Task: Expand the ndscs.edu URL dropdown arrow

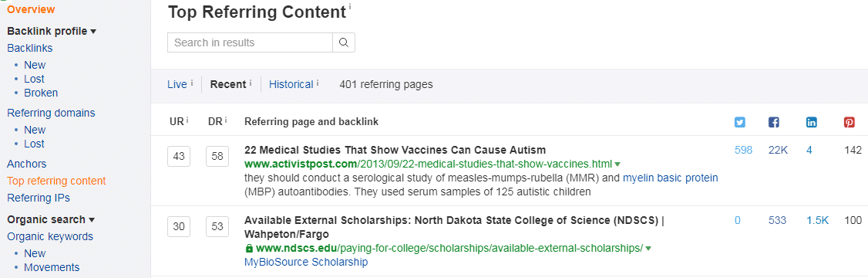Action: coord(649,248)
